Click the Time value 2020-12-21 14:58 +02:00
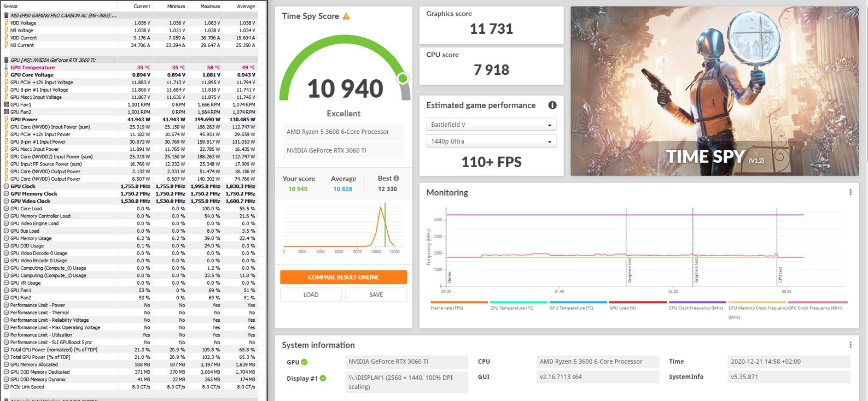Viewport: 868px width, 401px height. point(788,362)
